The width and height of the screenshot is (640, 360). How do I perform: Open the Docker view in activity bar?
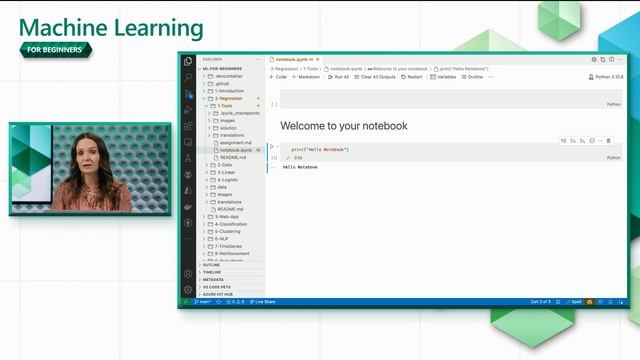(188, 207)
